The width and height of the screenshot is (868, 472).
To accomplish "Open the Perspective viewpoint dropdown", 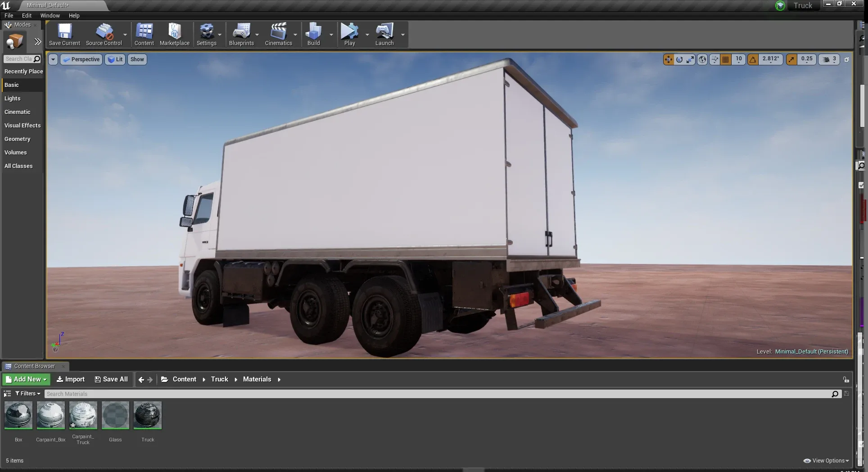I will point(81,59).
